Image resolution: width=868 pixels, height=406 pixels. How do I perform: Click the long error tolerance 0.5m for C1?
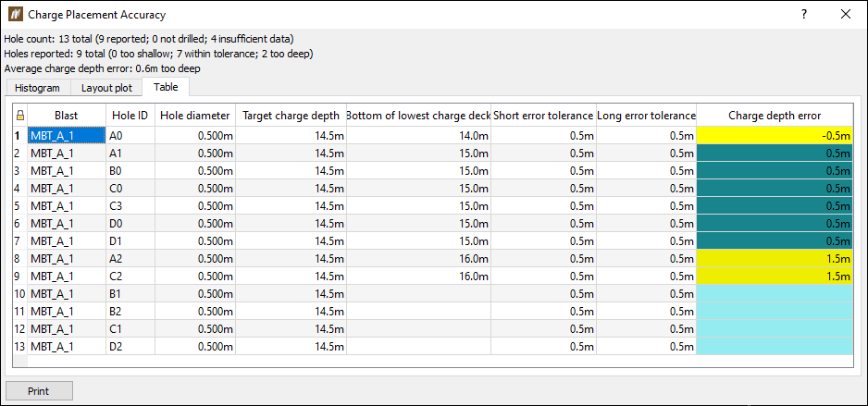pos(647,329)
